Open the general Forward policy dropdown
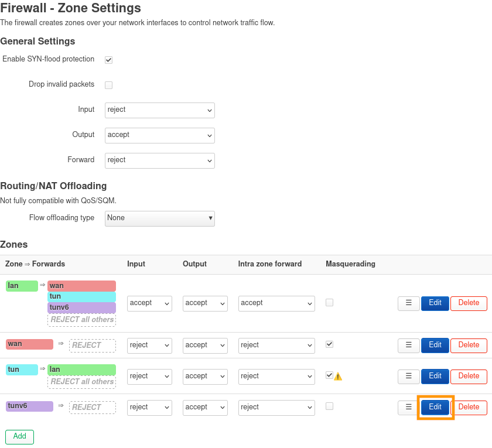Image resolution: width=492 pixels, height=448 pixels. click(160, 160)
